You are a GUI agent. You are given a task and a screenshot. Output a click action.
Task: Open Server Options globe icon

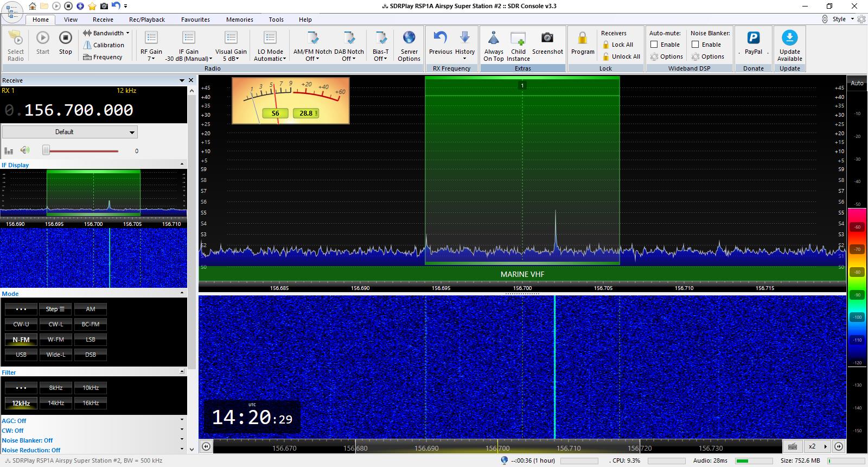(x=409, y=39)
